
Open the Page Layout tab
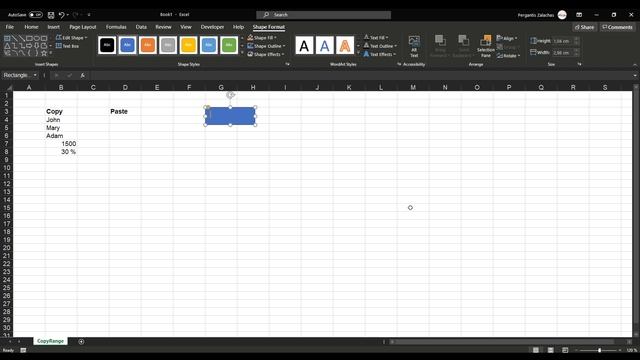click(x=83, y=27)
